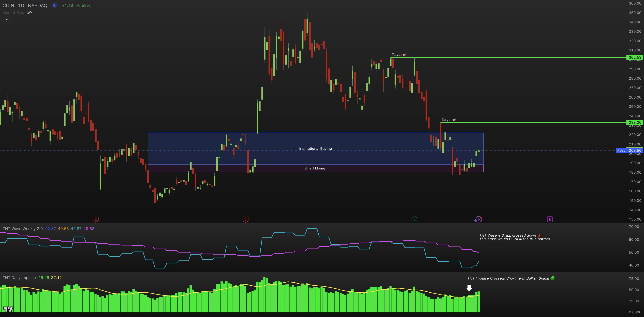
Task: Select the THT Wave Weekly 2.0 legend
Action: point(22,229)
